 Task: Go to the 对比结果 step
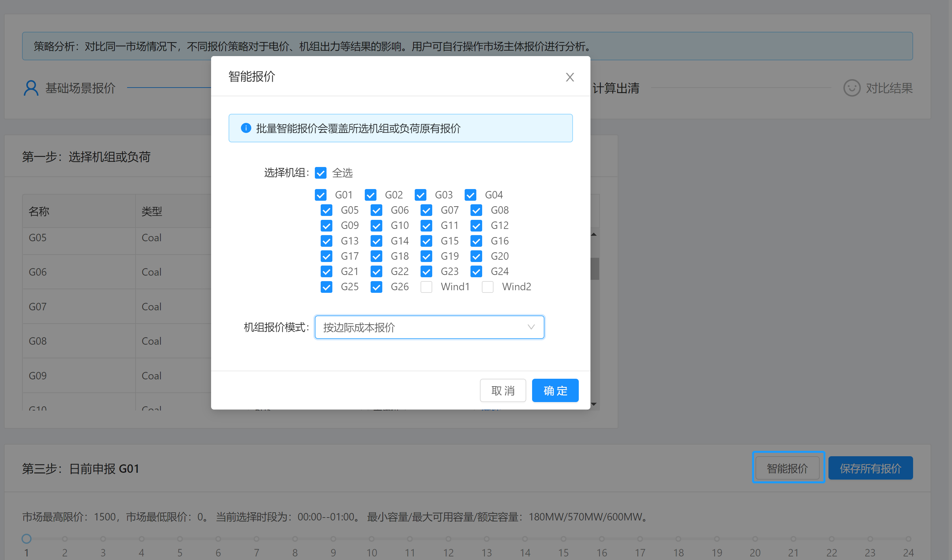pyautogui.click(x=878, y=88)
